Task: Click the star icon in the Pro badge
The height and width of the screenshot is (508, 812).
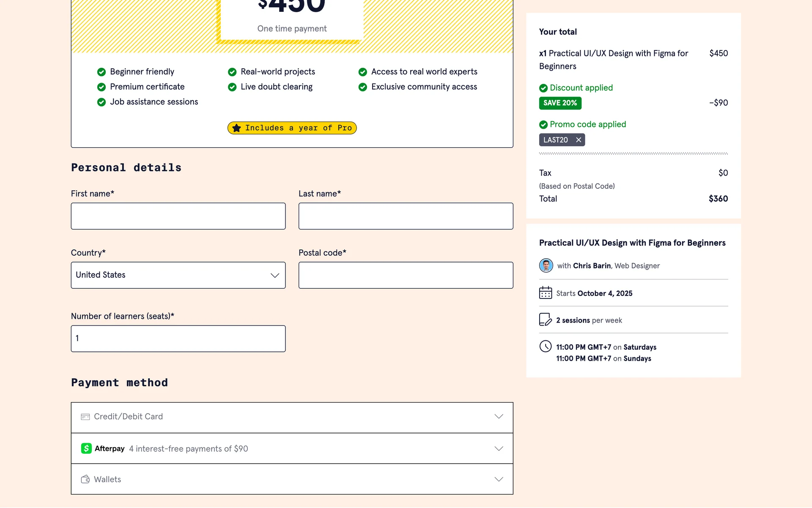Action: click(236, 128)
